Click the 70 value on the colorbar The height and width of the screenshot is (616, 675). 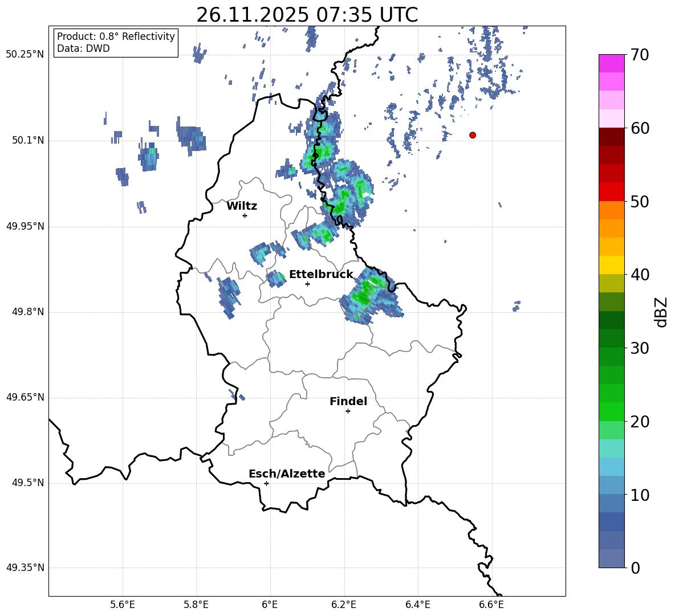640,55
